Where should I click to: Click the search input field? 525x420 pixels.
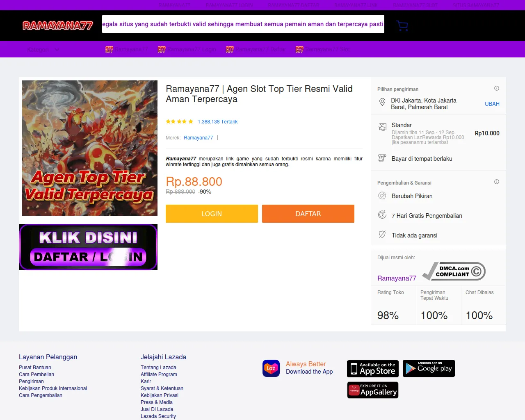click(x=243, y=24)
